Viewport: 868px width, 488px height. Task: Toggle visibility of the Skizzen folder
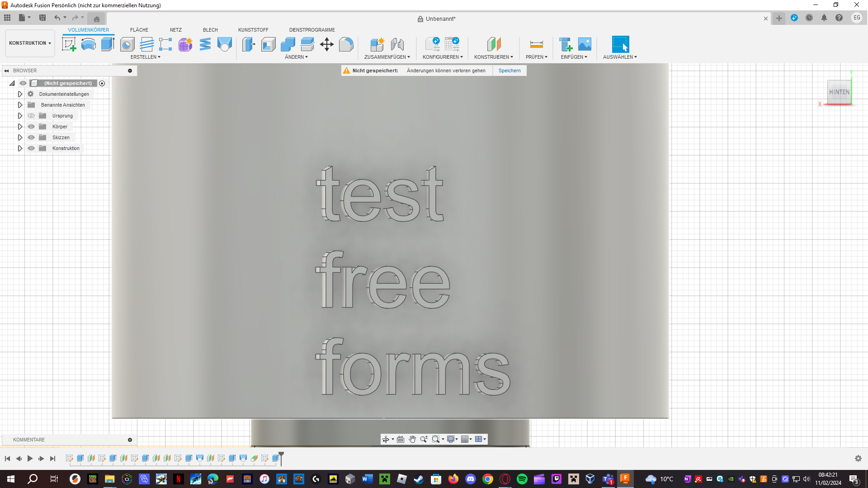31,137
